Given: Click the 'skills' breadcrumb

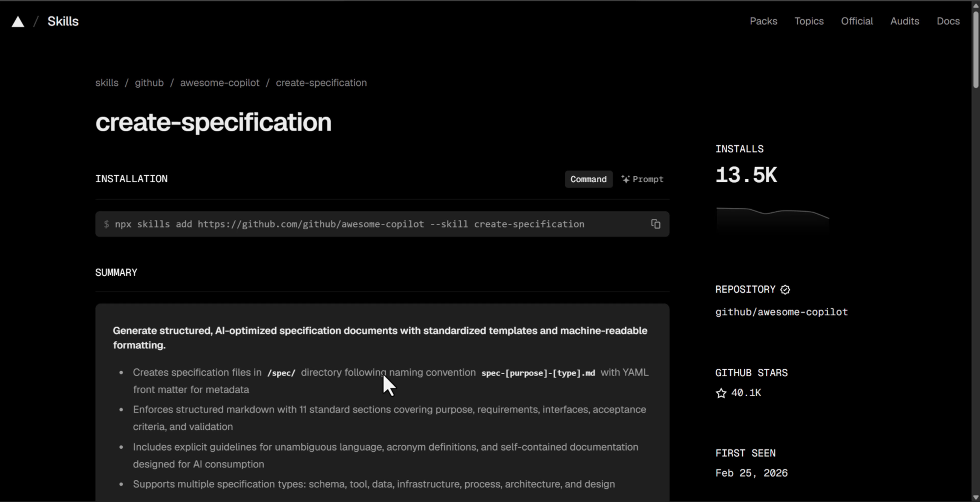Looking at the screenshot, I should [107, 83].
